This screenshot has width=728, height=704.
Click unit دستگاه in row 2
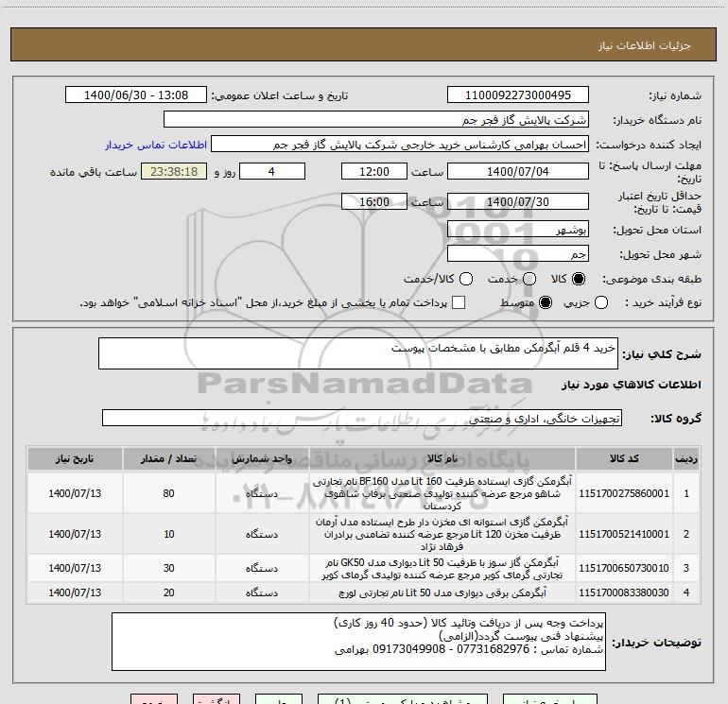tap(262, 534)
